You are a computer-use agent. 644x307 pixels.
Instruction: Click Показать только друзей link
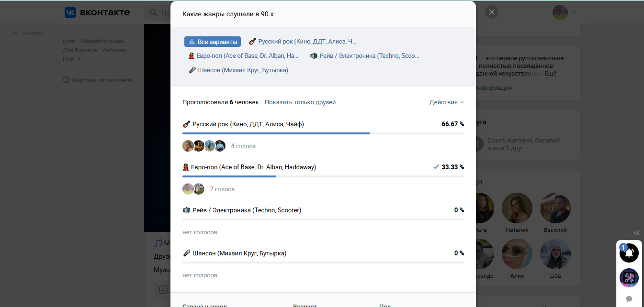tap(300, 102)
